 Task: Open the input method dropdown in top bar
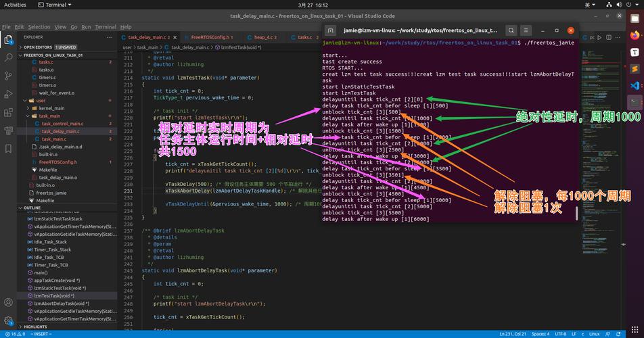point(590,5)
